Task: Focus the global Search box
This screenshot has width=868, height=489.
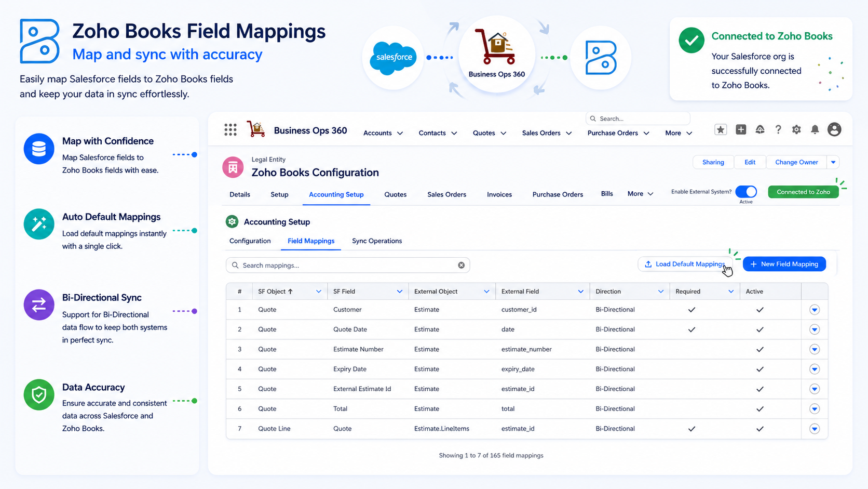Action: point(638,118)
